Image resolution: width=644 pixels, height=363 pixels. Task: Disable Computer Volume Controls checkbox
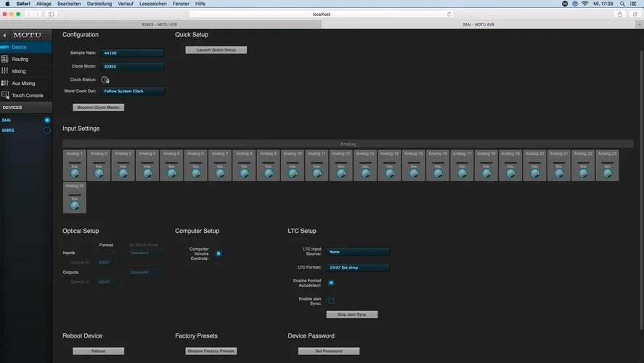coord(219,253)
